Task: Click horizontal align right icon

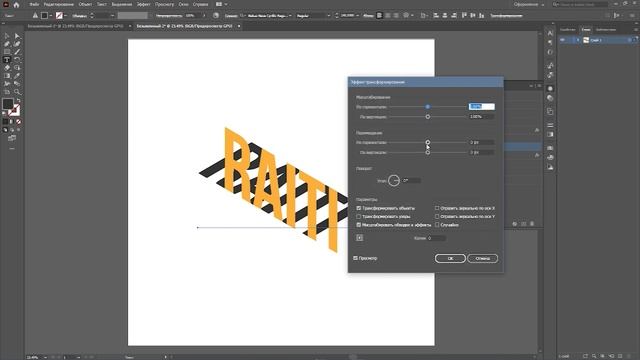Action: [454, 16]
